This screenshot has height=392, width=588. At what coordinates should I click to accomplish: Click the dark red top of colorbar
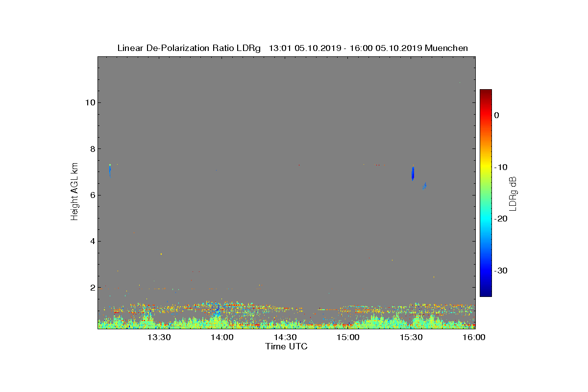coord(486,93)
